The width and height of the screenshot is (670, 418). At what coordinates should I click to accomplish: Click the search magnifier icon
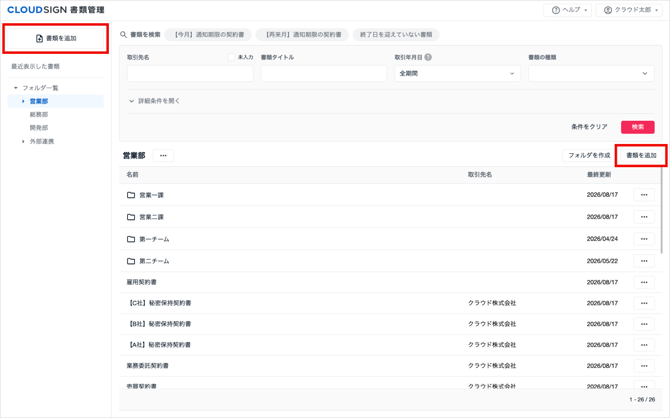pos(123,35)
